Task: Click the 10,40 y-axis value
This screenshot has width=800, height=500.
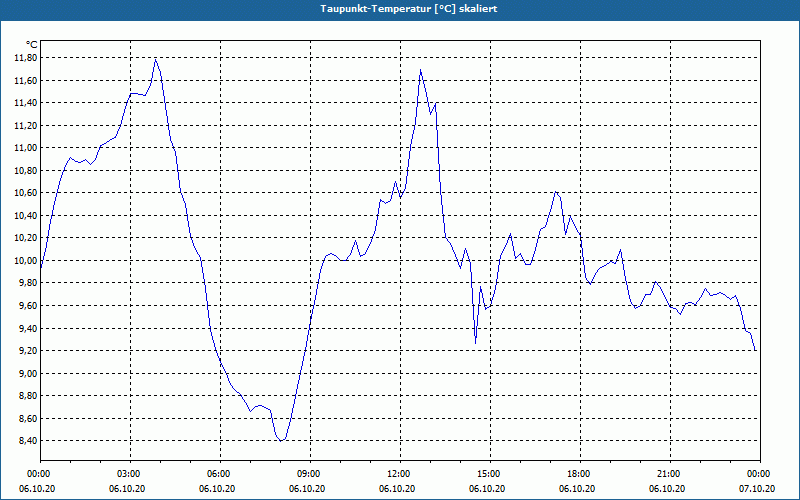Action: pyautogui.click(x=26, y=215)
